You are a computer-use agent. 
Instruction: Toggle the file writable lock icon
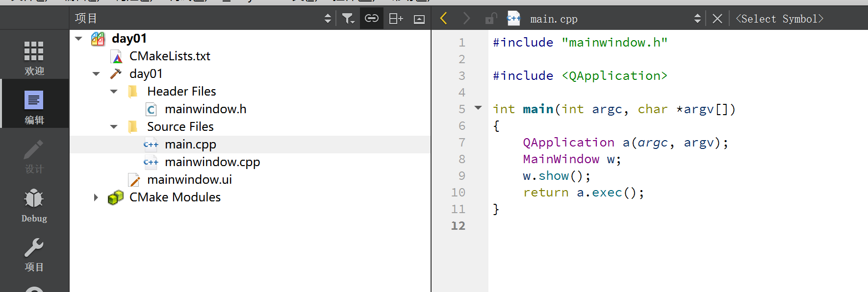[x=490, y=19]
